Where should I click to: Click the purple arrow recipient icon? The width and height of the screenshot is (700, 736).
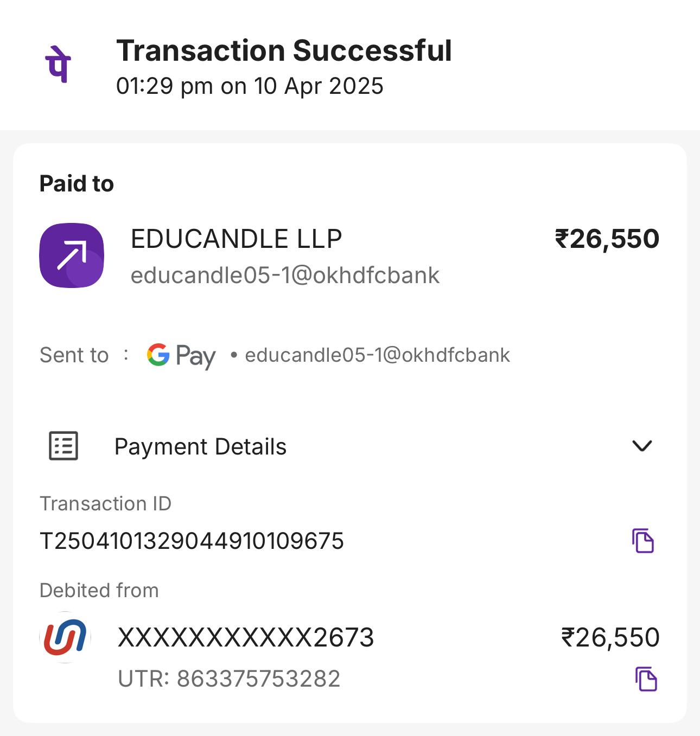pyautogui.click(x=72, y=255)
